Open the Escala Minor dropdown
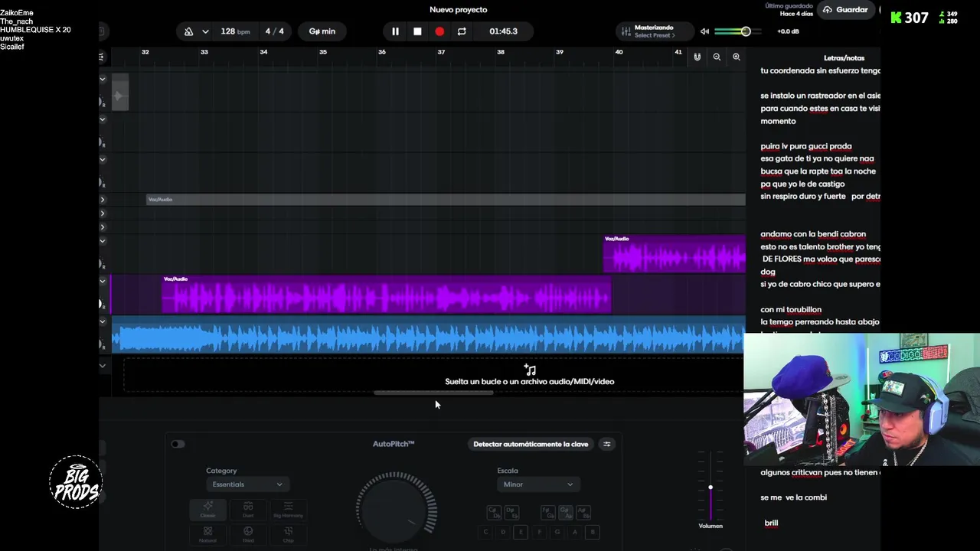Image resolution: width=980 pixels, height=551 pixels. [x=537, y=484]
